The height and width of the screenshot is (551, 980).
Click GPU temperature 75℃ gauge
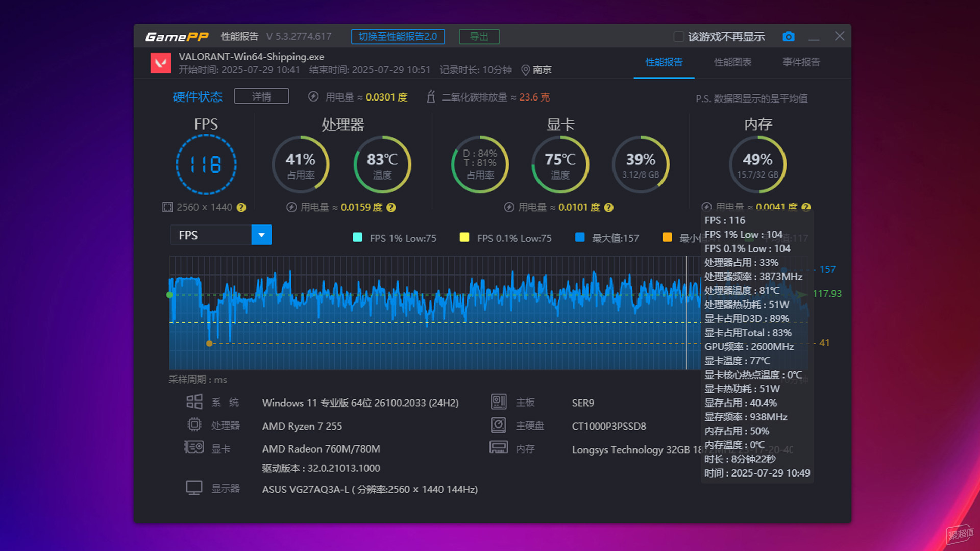pyautogui.click(x=560, y=164)
